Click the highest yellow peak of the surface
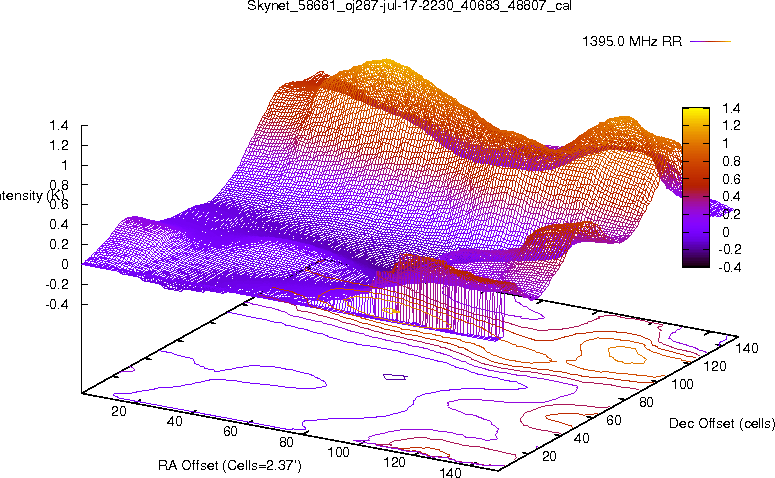775x478 pixels. click(385, 63)
